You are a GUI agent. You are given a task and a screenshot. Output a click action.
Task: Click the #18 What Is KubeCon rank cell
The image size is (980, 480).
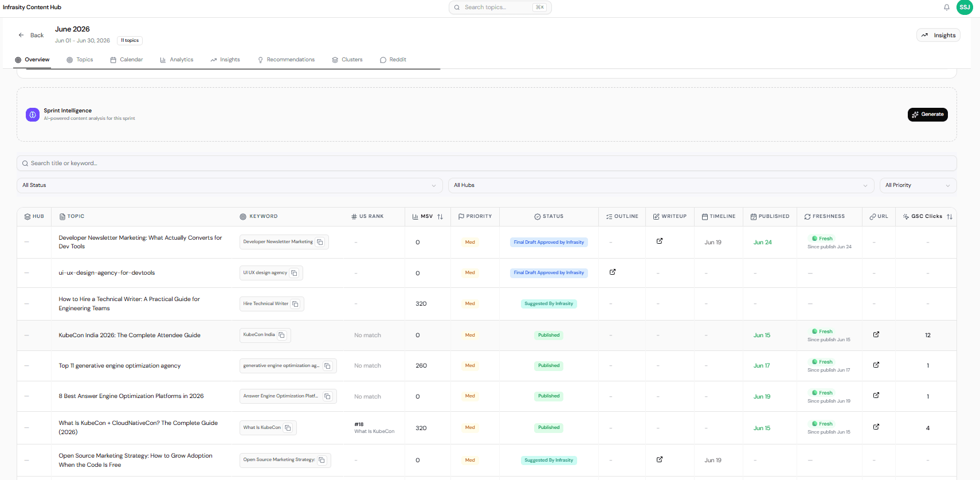pos(374,428)
